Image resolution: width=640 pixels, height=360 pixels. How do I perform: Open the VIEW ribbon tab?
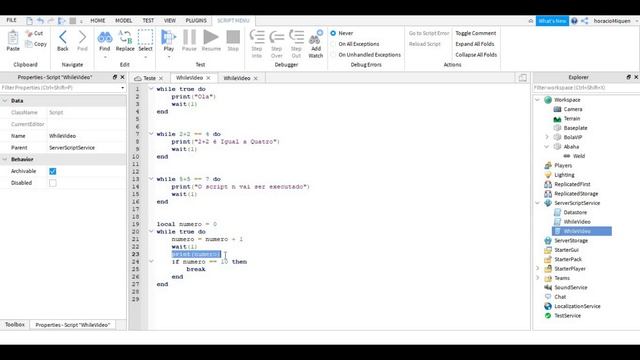170,20
